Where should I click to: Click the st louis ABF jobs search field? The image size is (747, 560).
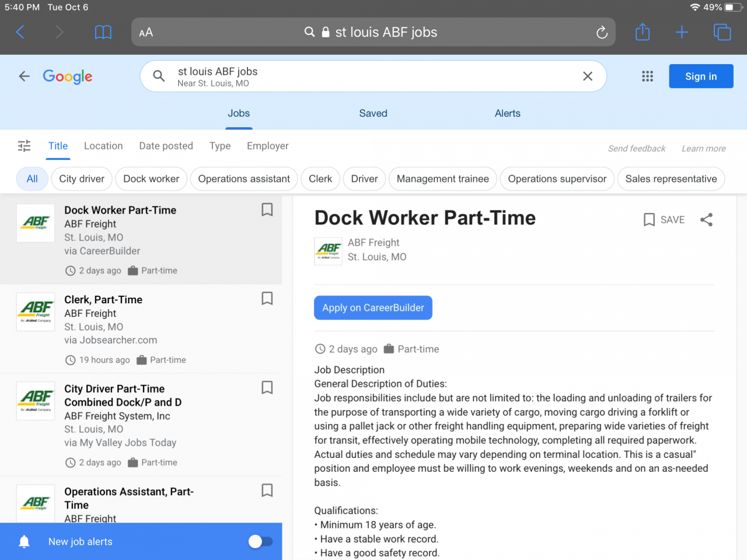[373, 76]
